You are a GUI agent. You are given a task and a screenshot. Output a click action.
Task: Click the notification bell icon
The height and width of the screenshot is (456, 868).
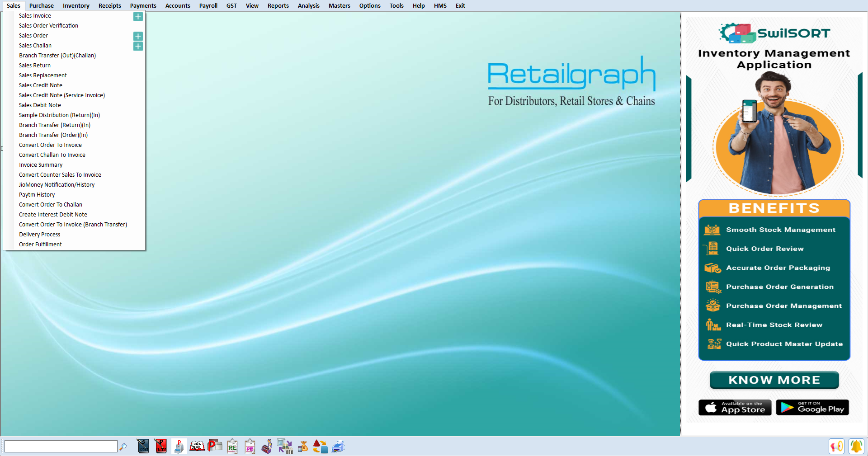tap(856, 447)
